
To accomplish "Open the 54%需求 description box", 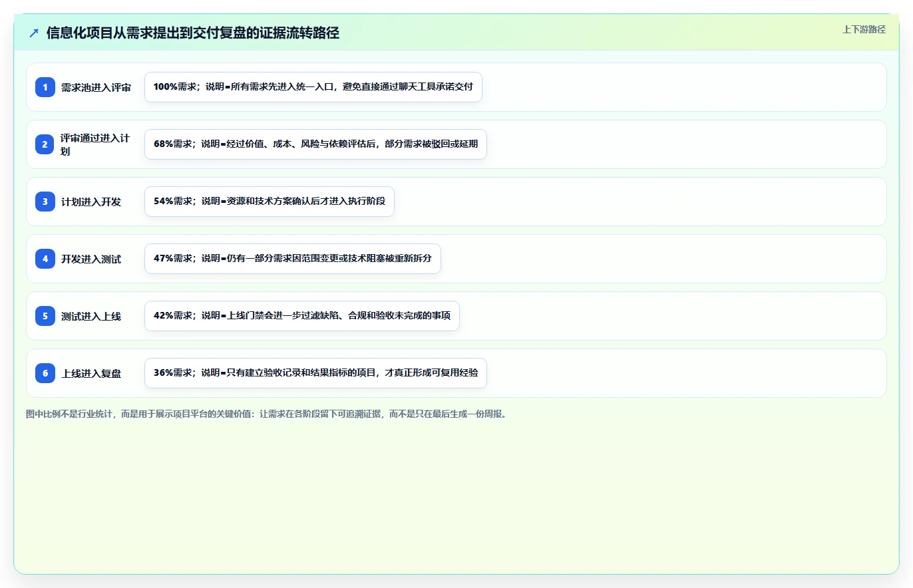I will (270, 202).
